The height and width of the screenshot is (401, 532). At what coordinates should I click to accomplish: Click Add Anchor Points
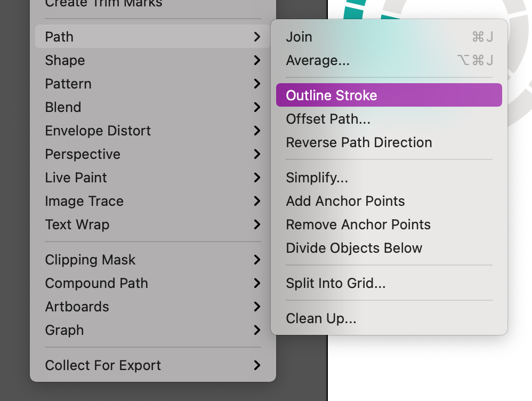point(345,201)
